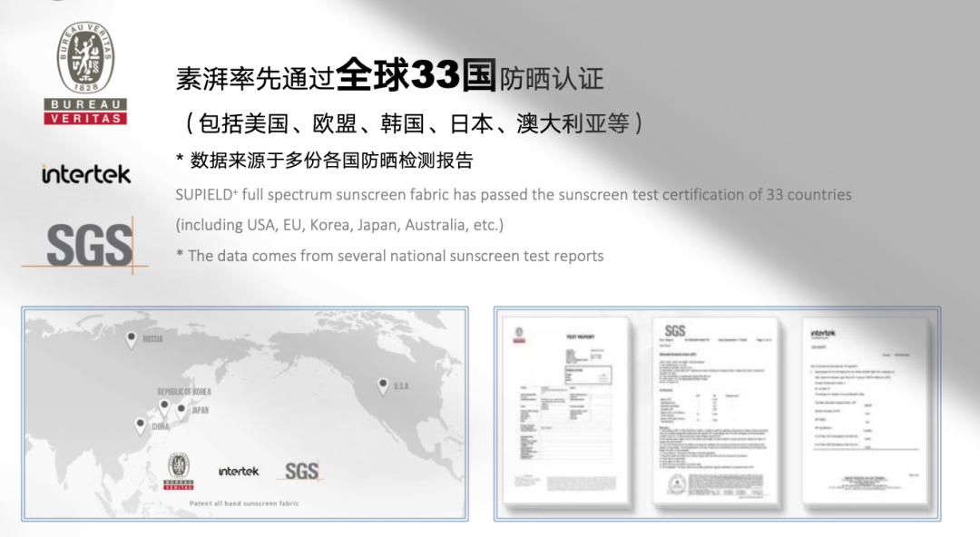Click the large Intertek logo
Image resolution: width=980 pixels, height=537 pixels.
click(86, 173)
